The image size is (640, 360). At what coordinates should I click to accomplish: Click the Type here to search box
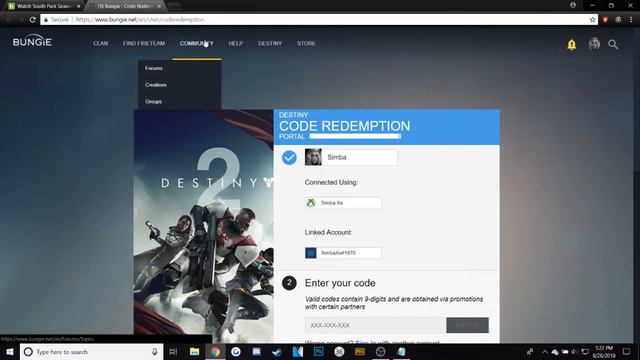pos(91,352)
